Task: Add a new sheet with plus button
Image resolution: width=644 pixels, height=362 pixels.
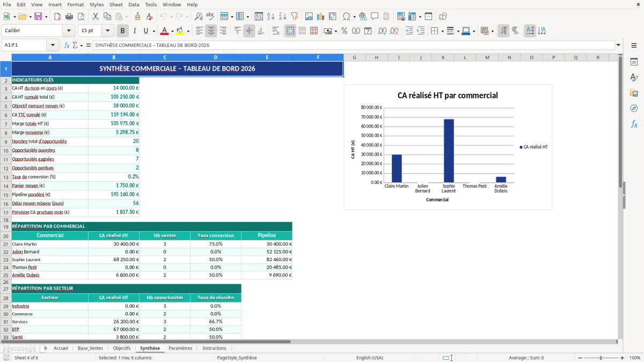Action: coord(45,348)
